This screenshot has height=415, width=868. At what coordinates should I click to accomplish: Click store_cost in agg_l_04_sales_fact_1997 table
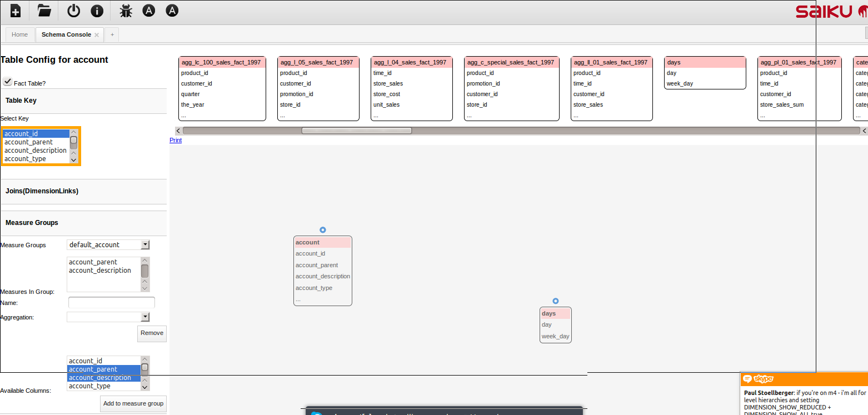click(387, 94)
